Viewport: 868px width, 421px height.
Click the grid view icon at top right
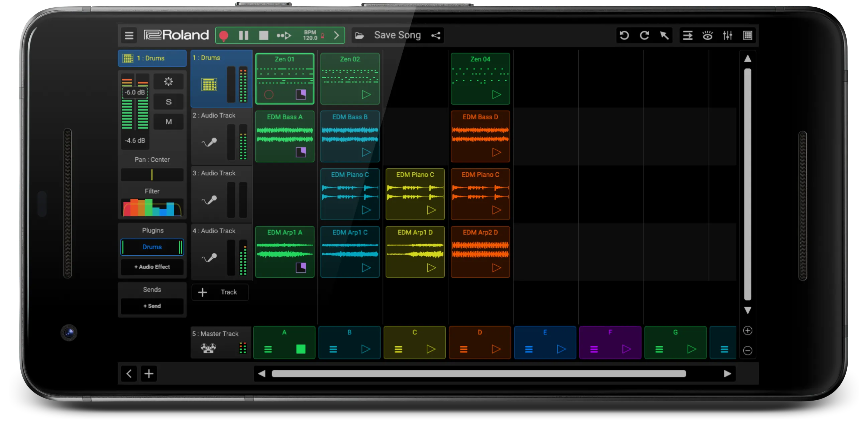pyautogui.click(x=747, y=35)
